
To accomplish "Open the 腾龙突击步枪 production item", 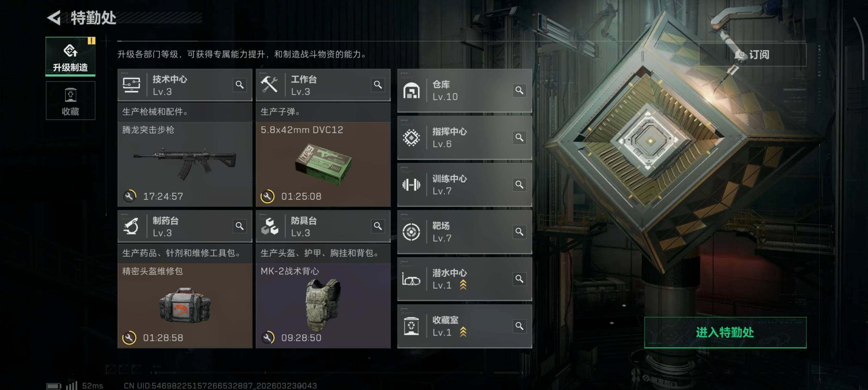I will tap(185, 164).
